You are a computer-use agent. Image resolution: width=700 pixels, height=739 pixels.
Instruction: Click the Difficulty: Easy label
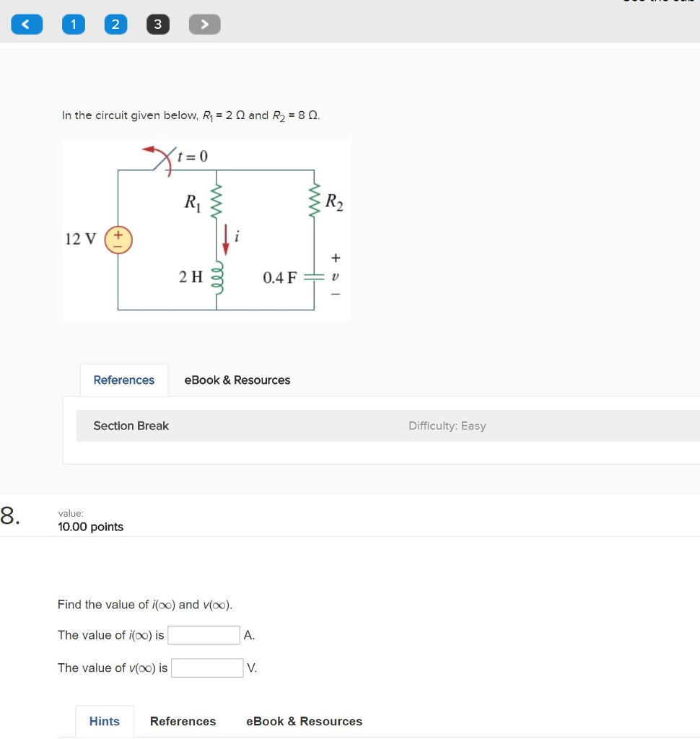click(x=447, y=426)
